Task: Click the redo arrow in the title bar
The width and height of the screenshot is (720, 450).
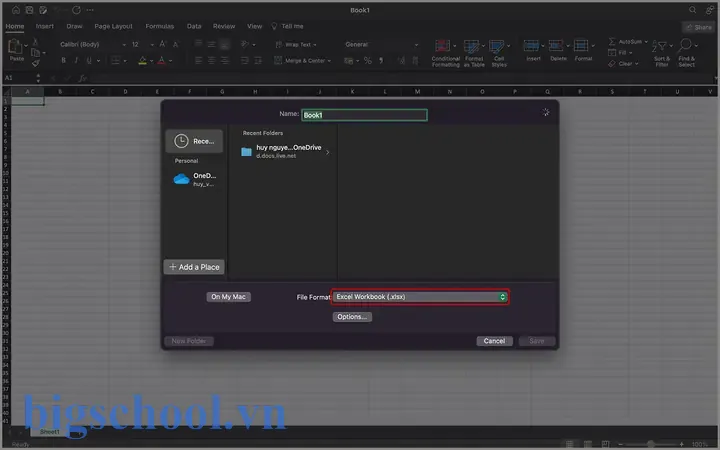Action: tap(76, 10)
